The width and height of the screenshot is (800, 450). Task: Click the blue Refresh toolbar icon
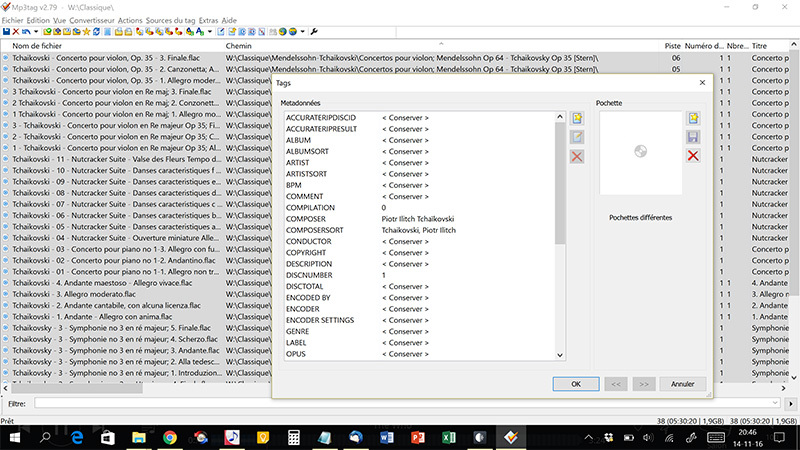96,32
